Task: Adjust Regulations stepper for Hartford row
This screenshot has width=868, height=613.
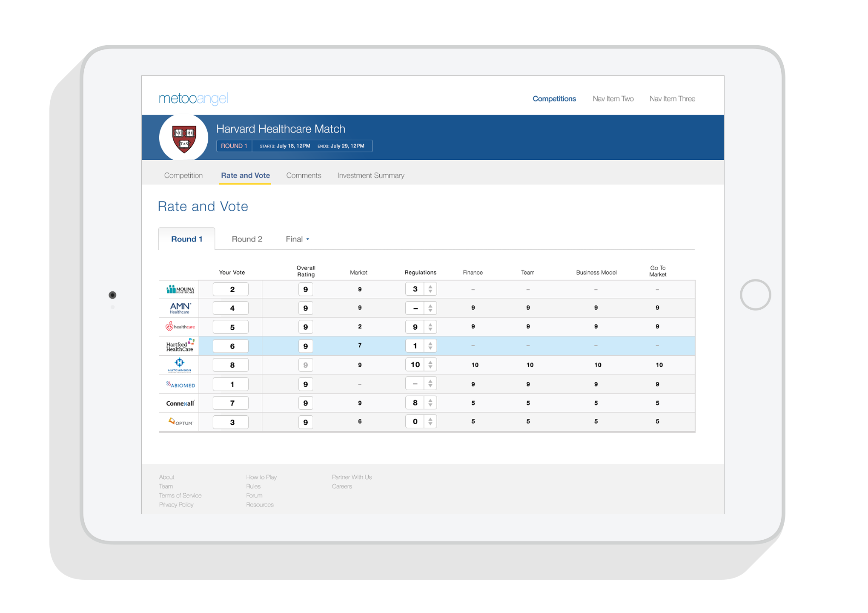Action: [430, 345]
